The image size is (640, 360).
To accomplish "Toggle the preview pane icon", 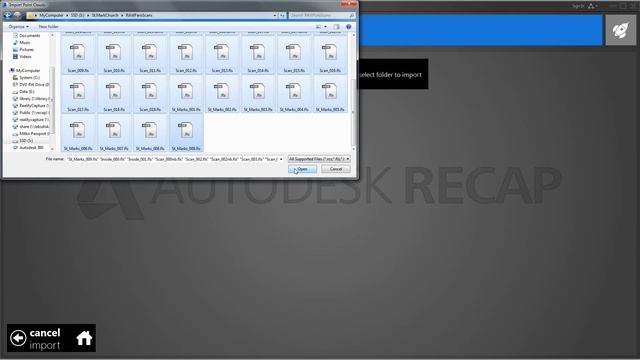I will pyautogui.click(x=336, y=27).
